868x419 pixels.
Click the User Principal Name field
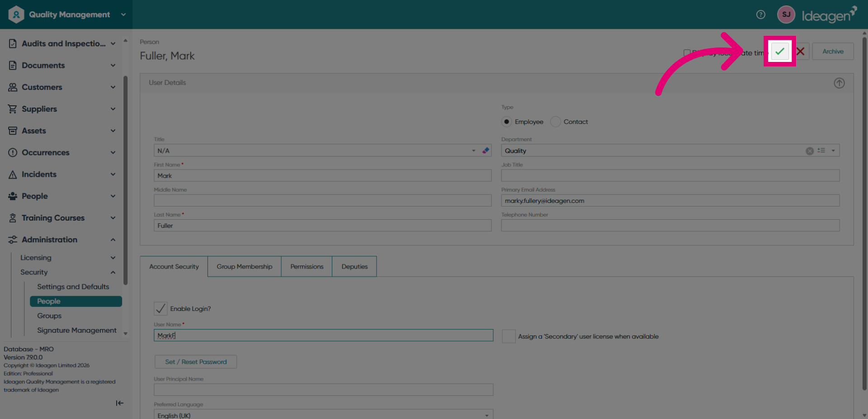click(324, 390)
